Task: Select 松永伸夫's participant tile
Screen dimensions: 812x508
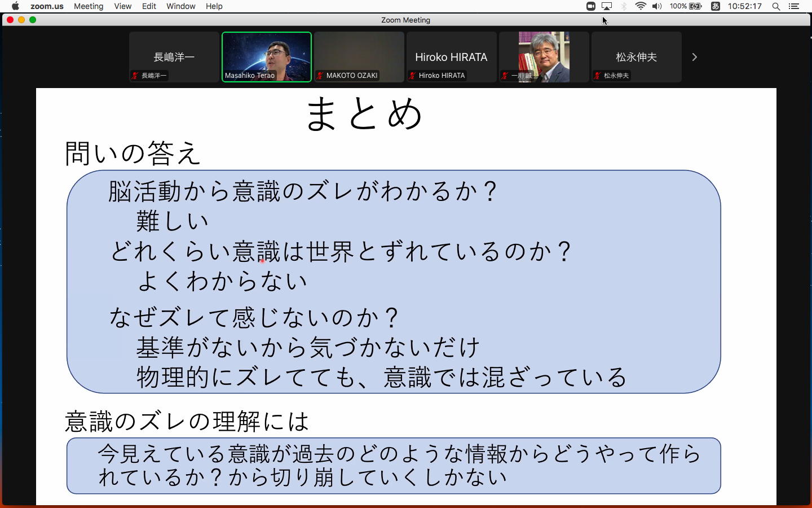Action: pyautogui.click(x=637, y=57)
